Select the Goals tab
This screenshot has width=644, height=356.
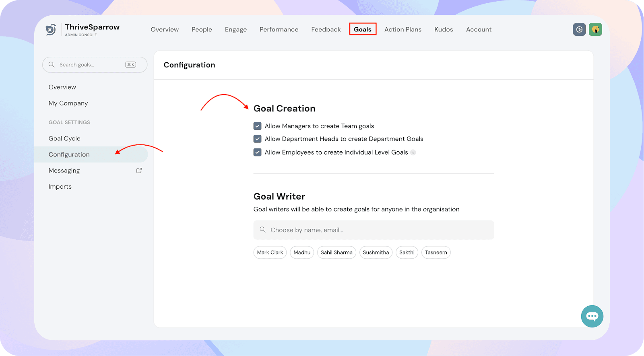(x=363, y=29)
